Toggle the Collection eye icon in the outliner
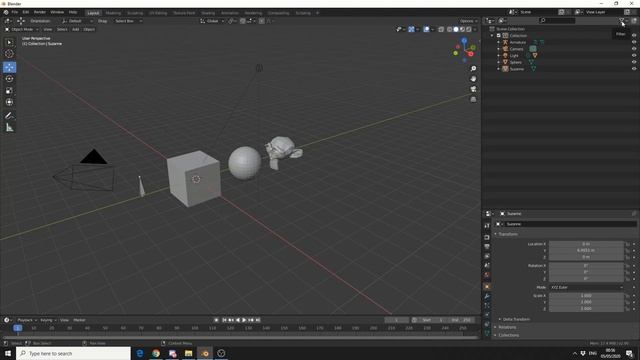The image size is (640, 360). [634, 36]
